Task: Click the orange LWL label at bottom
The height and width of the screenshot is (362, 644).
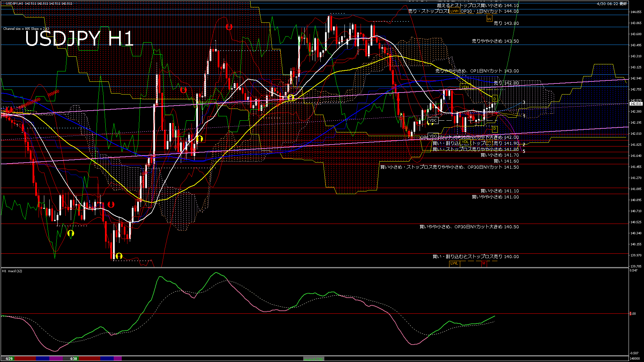Action: coord(454,263)
